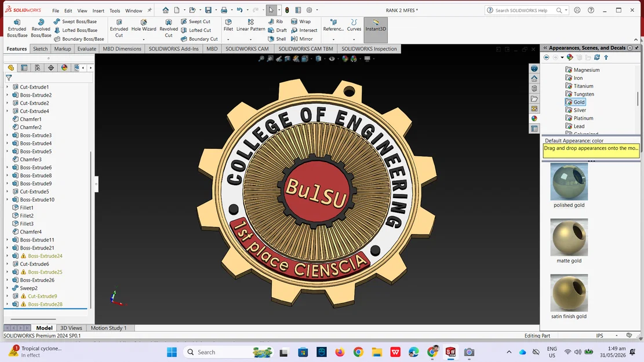Open the DisplayManager appearance tab icon
The height and width of the screenshot is (362, 644).
(64, 68)
